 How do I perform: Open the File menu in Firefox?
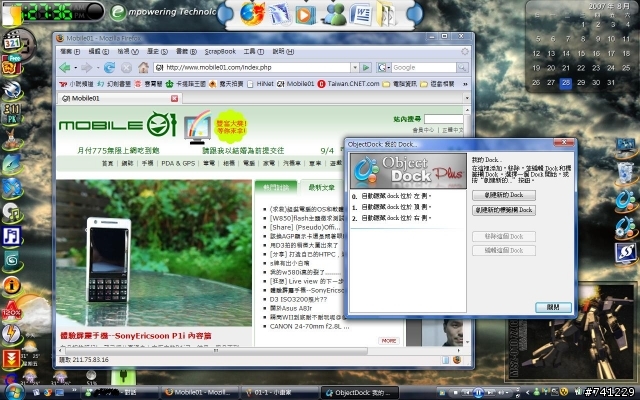(70, 51)
